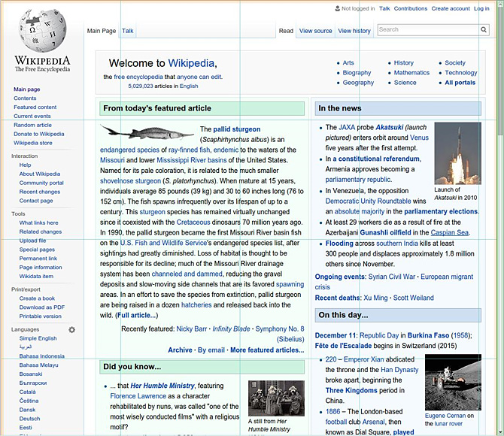
Task: Select Download as PDF in the sidebar
Action: pos(42,307)
